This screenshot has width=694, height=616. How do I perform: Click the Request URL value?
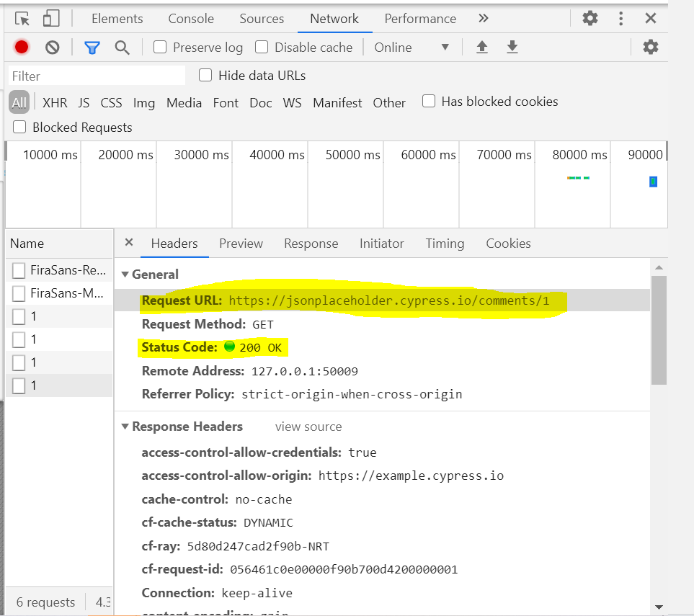[x=389, y=301]
